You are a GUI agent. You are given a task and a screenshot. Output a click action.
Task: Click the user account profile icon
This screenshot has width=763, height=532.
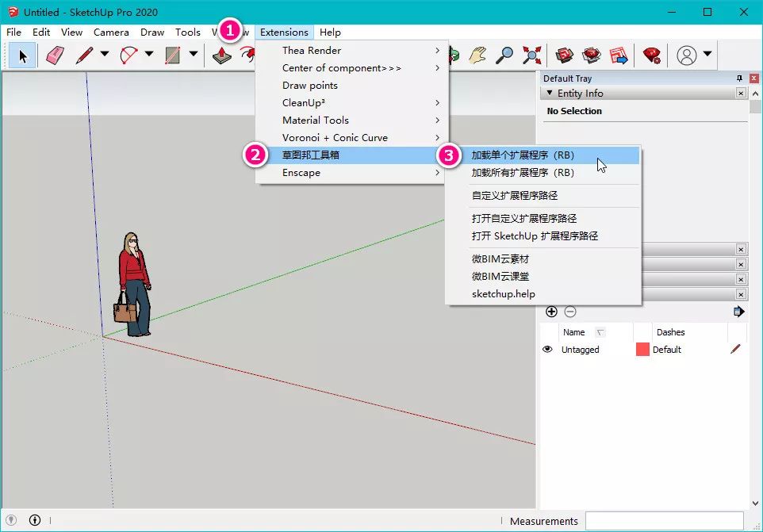click(687, 55)
